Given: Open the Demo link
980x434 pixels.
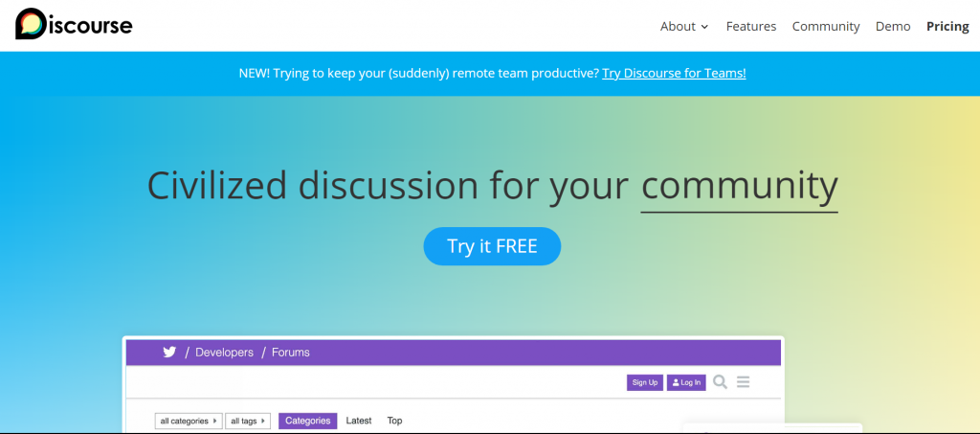Looking at the screenshot, I should [893, 26].
